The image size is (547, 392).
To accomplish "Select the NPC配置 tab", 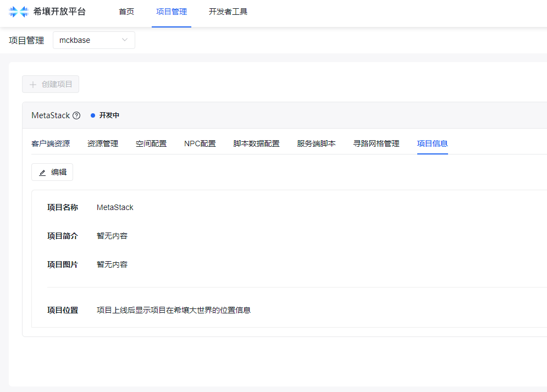I will coord(200,143).
